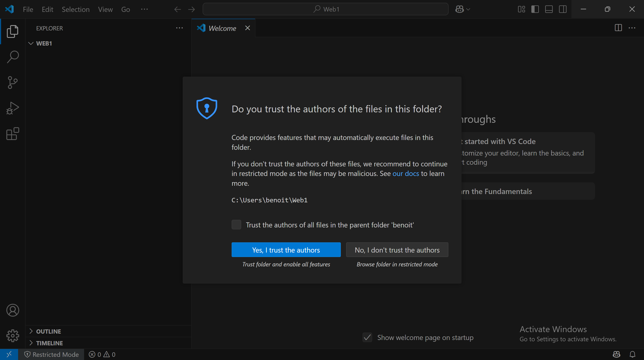
Task: Open the Selection menu
Action: pyautogui.click(x=76, y=9)
